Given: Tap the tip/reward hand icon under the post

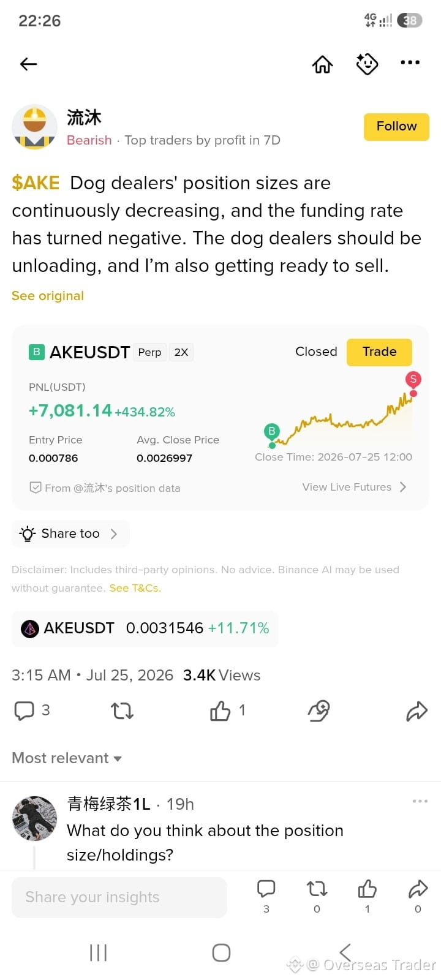Looking at the screenshot, I should tap(318, 710).
